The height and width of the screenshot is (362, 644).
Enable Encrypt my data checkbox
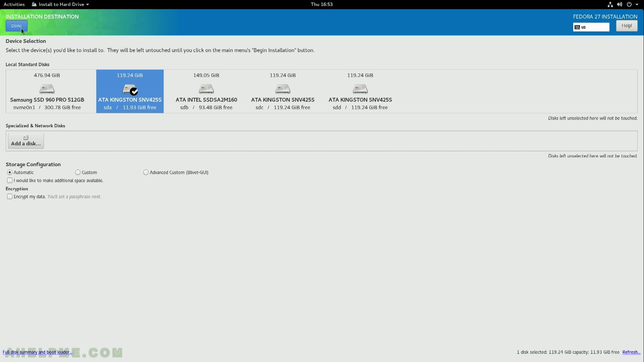point(10,196)
